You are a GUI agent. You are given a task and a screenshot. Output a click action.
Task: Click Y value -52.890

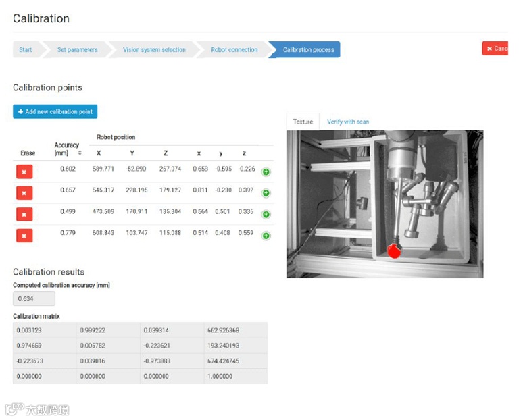pos(136,169)
